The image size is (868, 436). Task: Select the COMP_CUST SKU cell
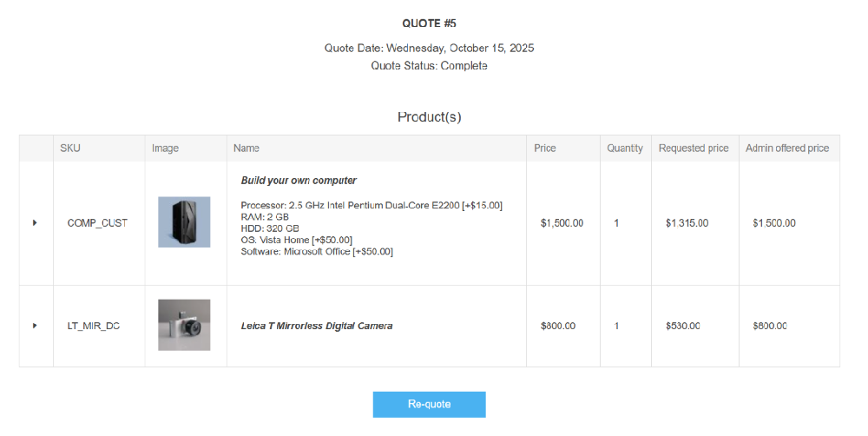(x=97, y=223)
